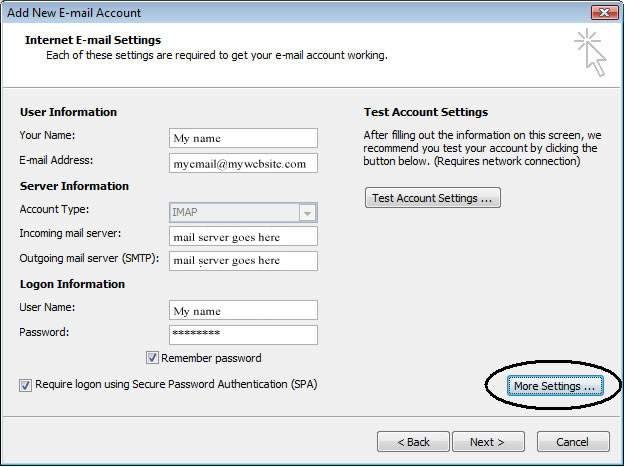Viewport: 625px width, 467px height.
Task: Disable Require logon using SPA checkbox
Action: pyautogui.click(x=25, y=384)
